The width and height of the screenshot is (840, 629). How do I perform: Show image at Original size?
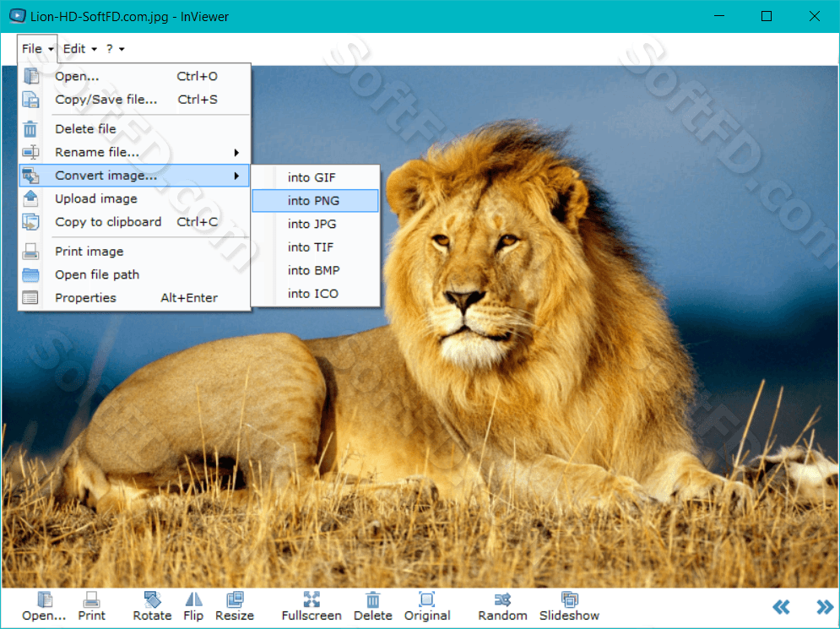pos(427,599)
